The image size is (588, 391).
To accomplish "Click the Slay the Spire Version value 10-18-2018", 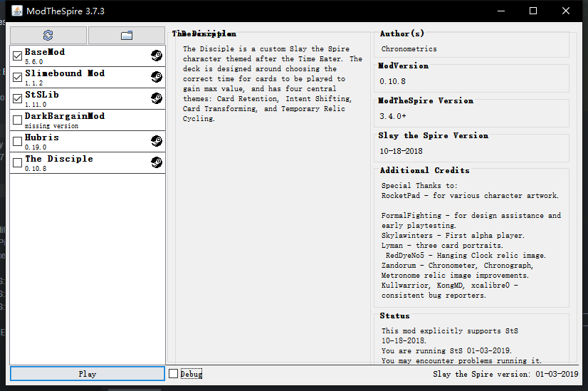I will tap(401, 151).
